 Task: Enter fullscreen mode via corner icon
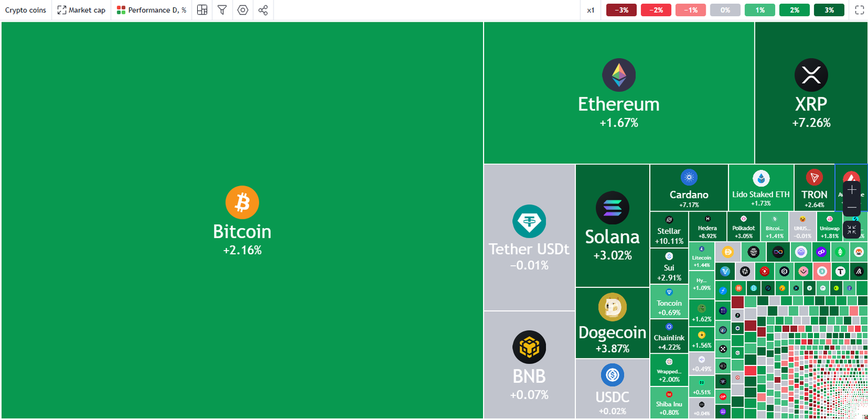coord(858,10)
